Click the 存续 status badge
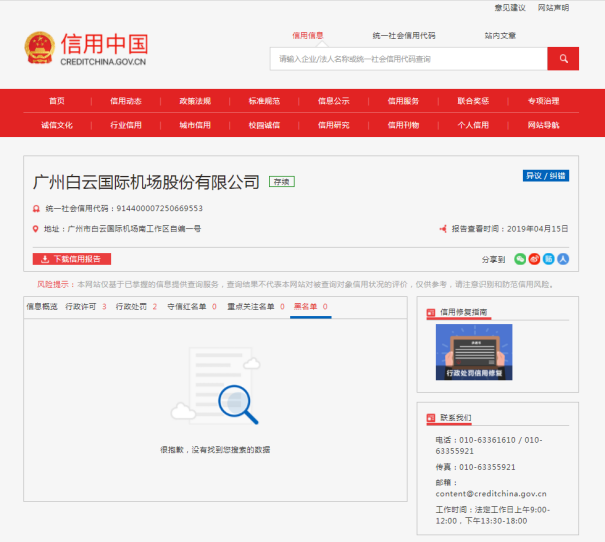The height and width of the screenshot is (542, 605). point(282,182)
